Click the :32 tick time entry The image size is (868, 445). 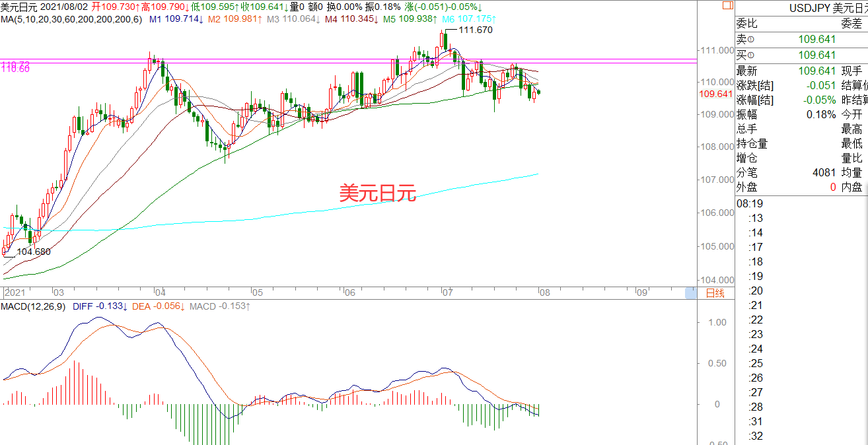pos(756,436)
